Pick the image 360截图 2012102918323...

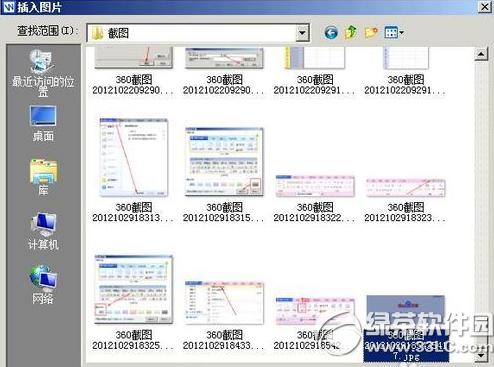pyautogui.click(x=405, y=200)
